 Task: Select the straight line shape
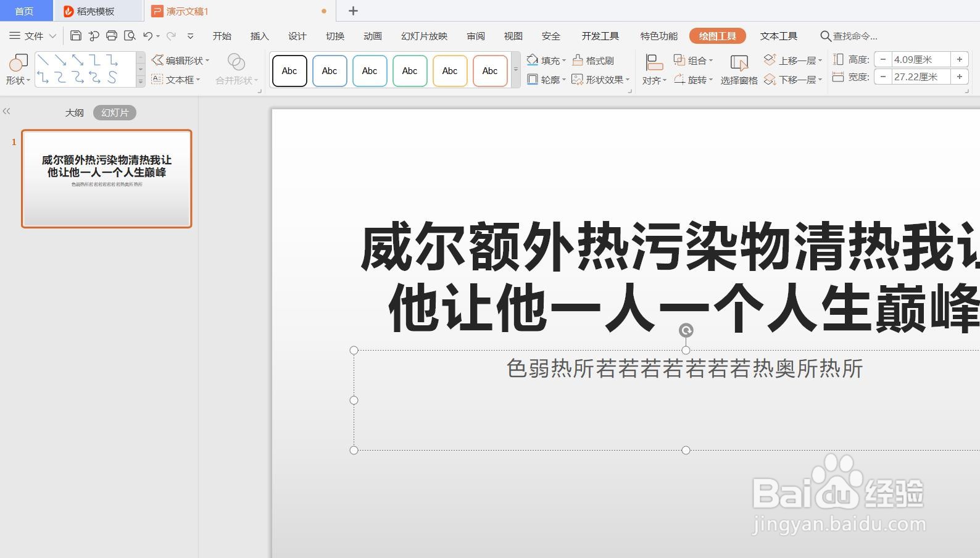point(43,60)
